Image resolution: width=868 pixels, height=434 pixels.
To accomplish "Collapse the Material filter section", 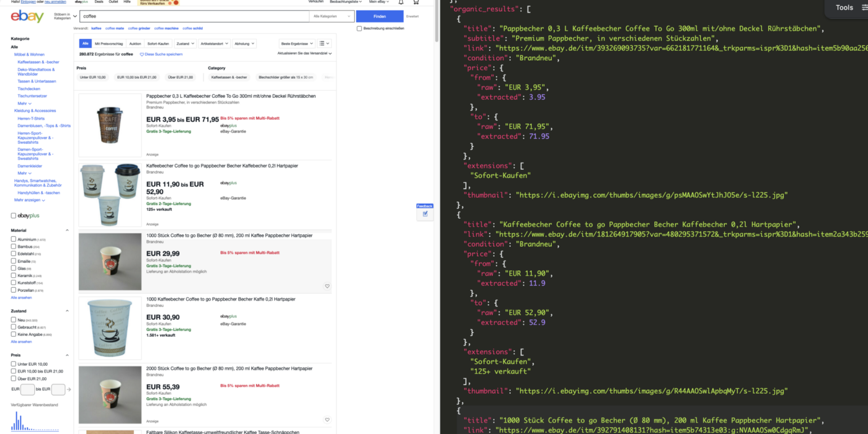I will pos(68,230).
